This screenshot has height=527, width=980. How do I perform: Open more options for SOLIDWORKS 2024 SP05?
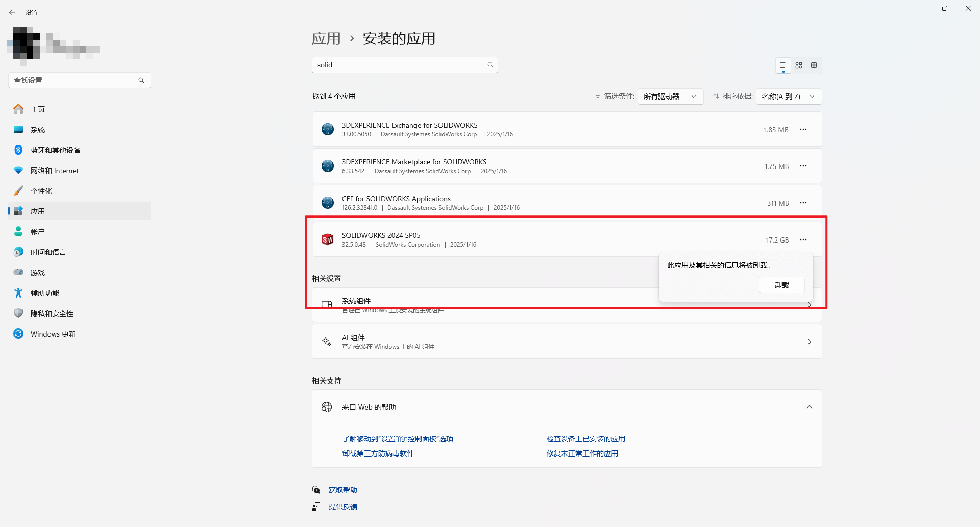(x=803, y=240)
